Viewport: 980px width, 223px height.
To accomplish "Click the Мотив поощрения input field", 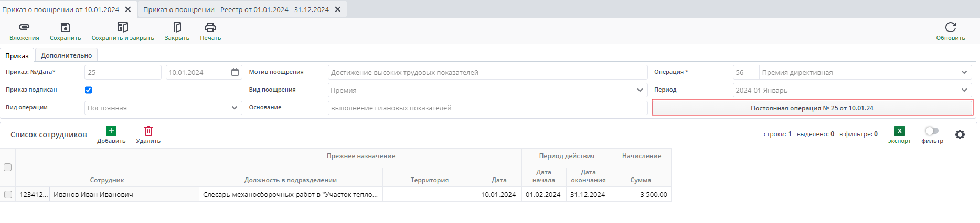I will click(487, 72).
